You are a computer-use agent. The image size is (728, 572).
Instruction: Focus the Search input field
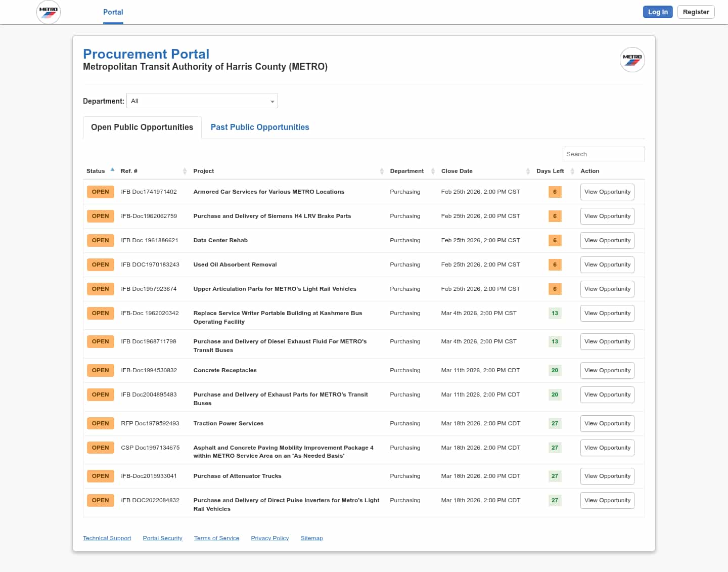(x=603, y=154)
